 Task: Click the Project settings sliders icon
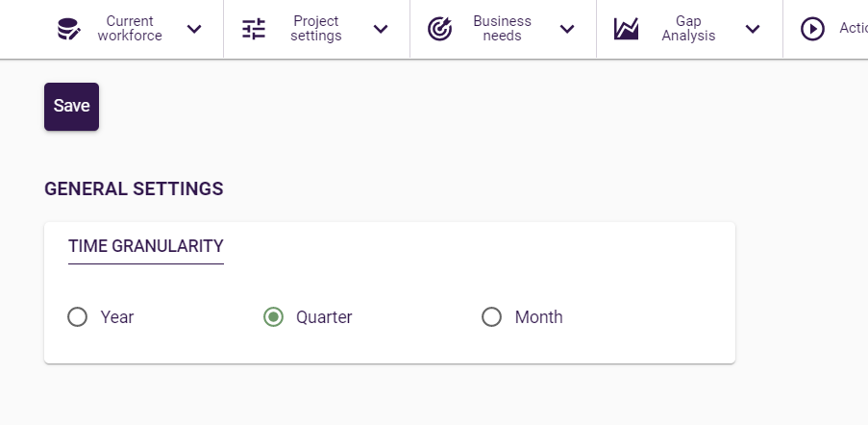254,29
